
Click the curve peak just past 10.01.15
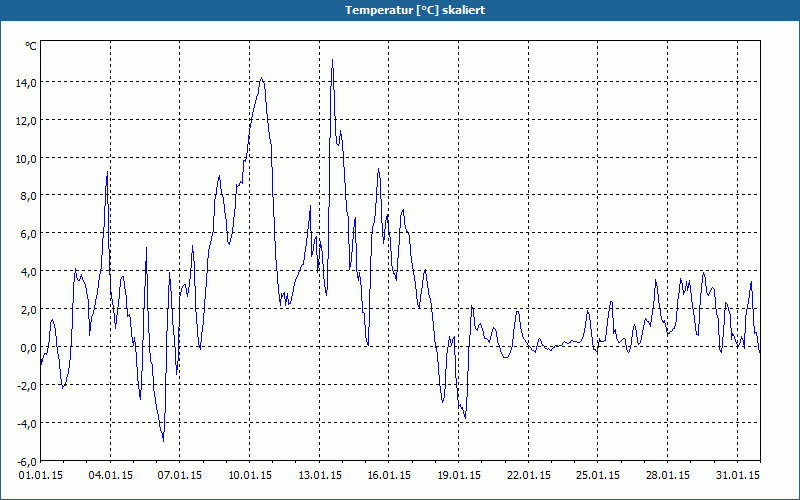coord(262,79)
